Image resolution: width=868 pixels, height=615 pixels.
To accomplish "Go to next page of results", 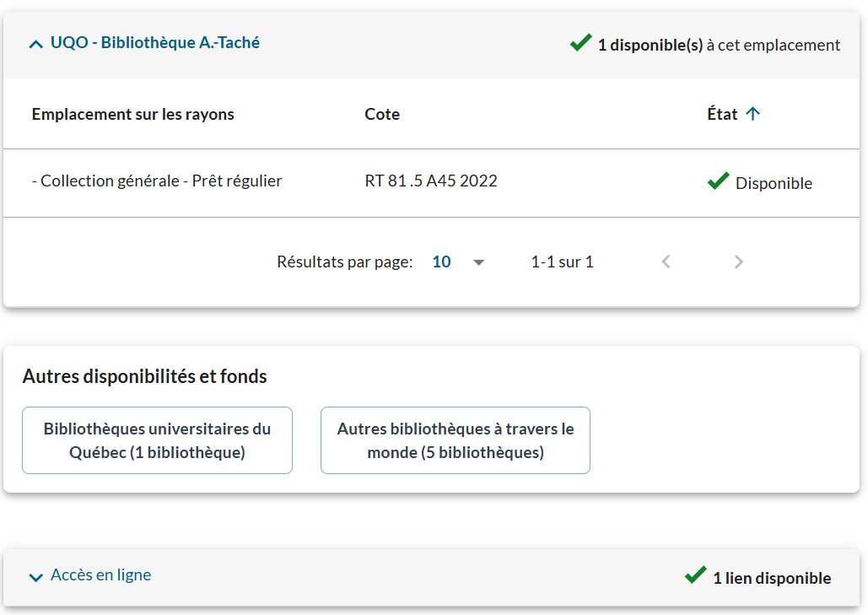I will click(x=738, y=262).
